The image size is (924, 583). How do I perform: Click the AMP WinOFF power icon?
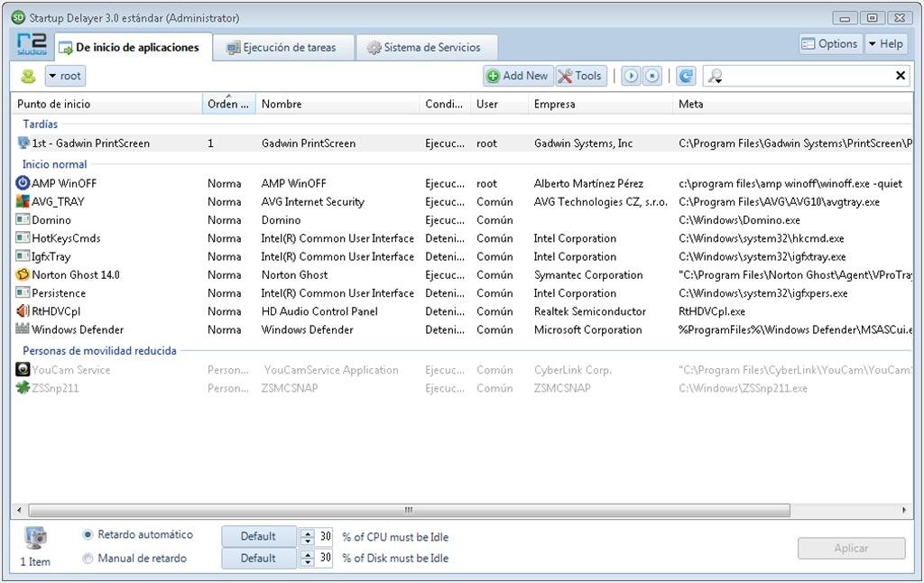(23, 182)
